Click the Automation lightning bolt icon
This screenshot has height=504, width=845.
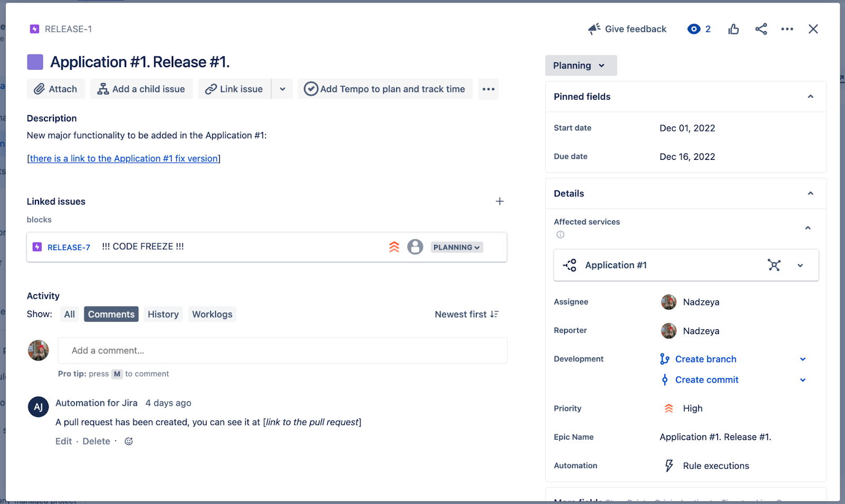(x=669, y=465)
